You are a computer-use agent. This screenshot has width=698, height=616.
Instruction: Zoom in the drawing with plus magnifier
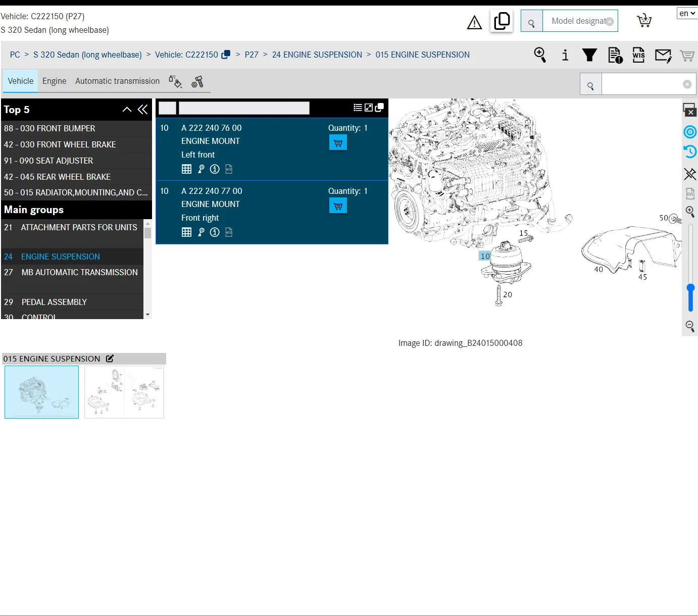pyautogui.click(x=690, y=212)
